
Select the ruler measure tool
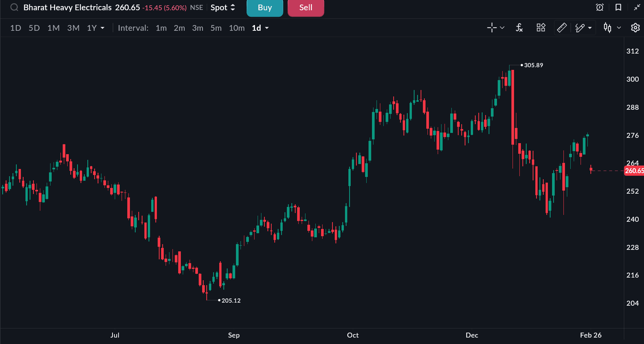point(562,28)
